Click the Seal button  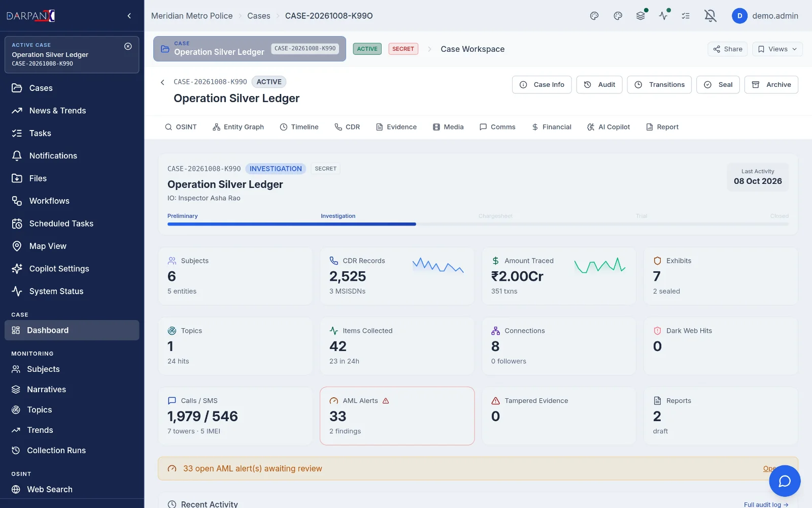click(718, 85)
